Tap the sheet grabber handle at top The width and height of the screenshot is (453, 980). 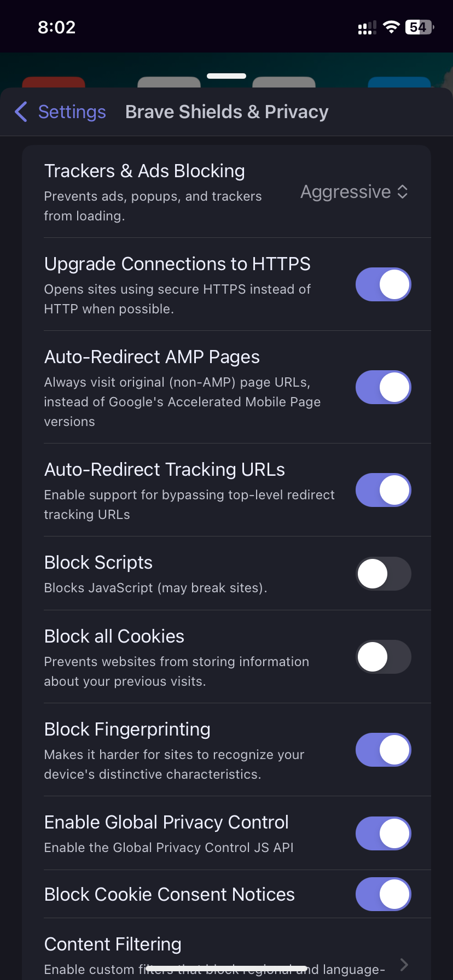[226, 76]
